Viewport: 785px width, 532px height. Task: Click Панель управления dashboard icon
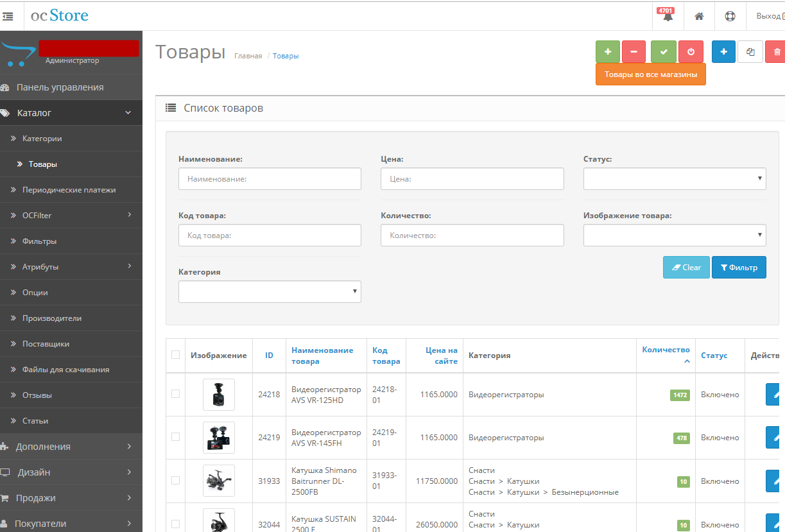point(5,87)
